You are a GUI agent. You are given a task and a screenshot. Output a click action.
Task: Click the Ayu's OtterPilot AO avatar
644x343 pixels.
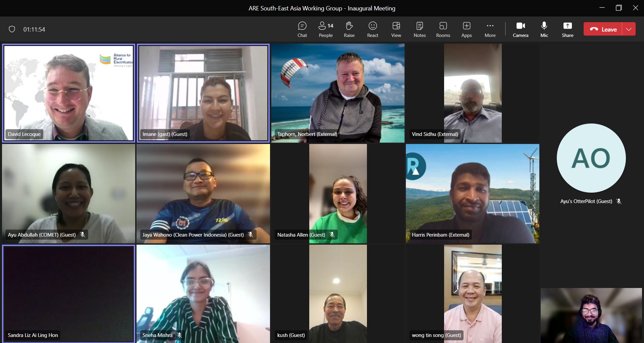click(x=591, y=158)
